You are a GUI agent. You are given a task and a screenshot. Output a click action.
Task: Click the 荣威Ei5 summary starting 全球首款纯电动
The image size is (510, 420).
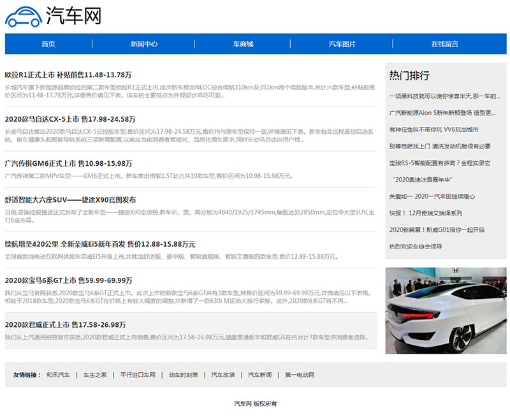[x=171, y=256]
